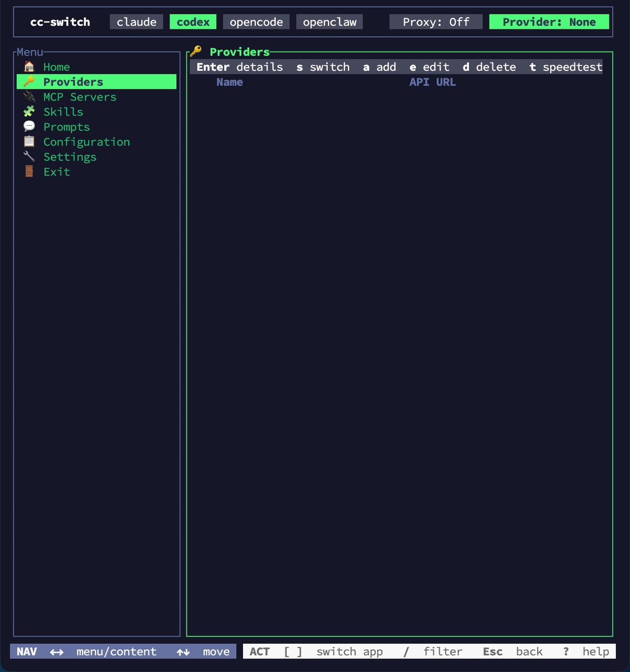Screen dimensions: 630x672
Task: Toggle the Proxy: Off indicator
Action: pyautogui.click(x=436, y=22)
